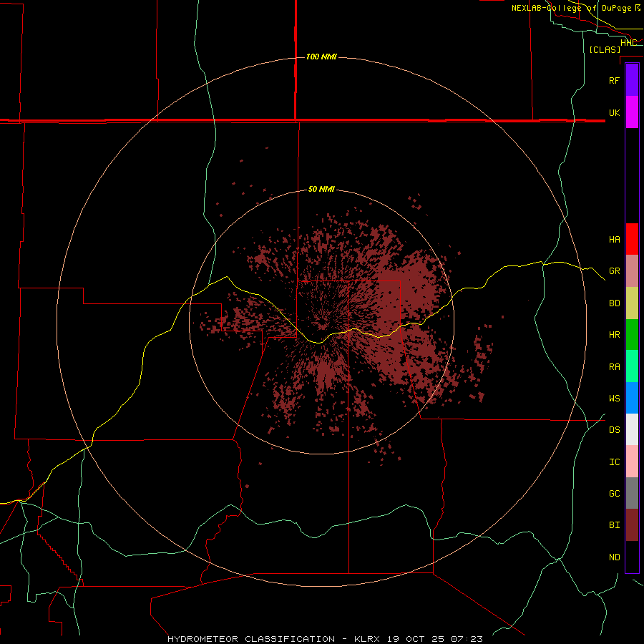Image resolution: width=644 pixels, height=644 pixels.
Task: Click the GR salmon legend swatch
Action: (632, 271)
